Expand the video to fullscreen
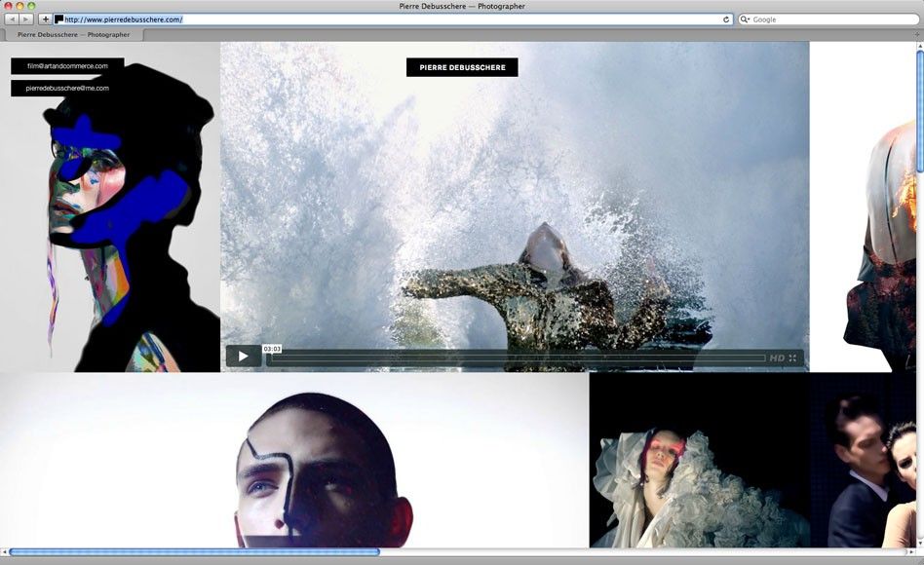Screen dimensions: 924x565 [x=792, y=358]
